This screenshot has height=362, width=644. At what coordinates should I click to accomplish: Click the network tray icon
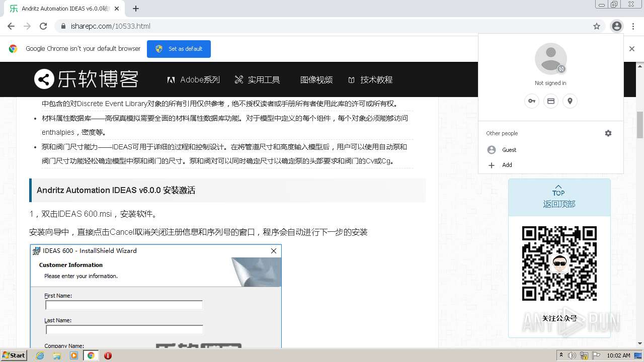[584, 355]
